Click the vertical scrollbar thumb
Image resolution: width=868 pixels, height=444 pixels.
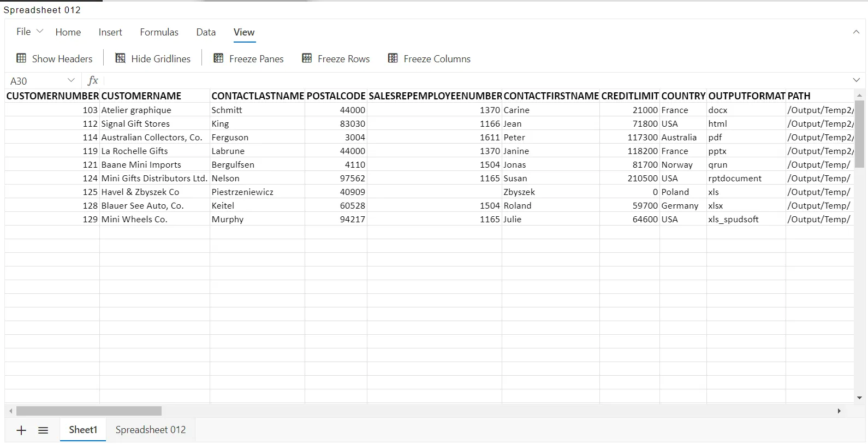click(x=859, y=134)
